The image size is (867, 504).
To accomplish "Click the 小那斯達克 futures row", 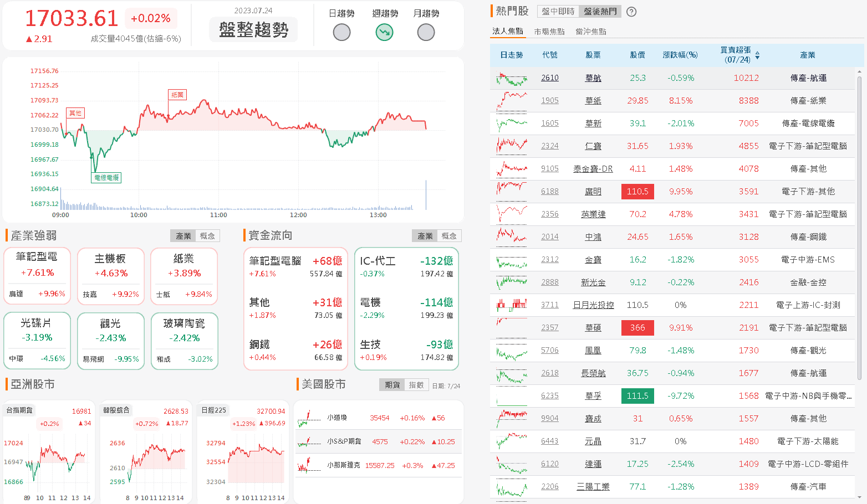I will (379, 466).
